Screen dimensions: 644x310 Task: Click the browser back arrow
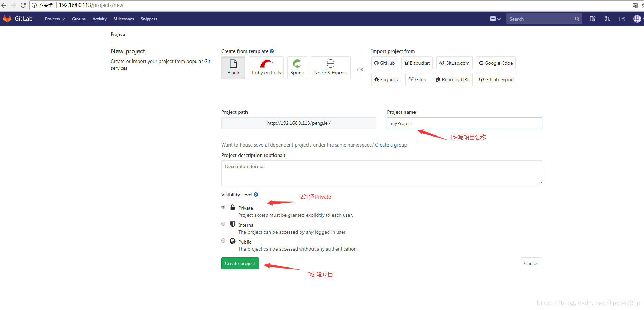pyautogui.click(x=4, y=5)
